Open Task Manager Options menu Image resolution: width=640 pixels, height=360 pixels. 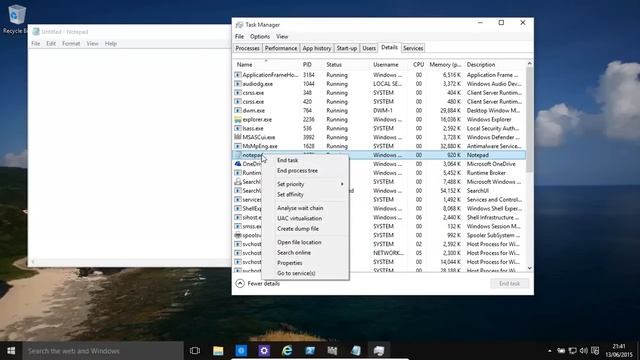[x=260, y=37]
